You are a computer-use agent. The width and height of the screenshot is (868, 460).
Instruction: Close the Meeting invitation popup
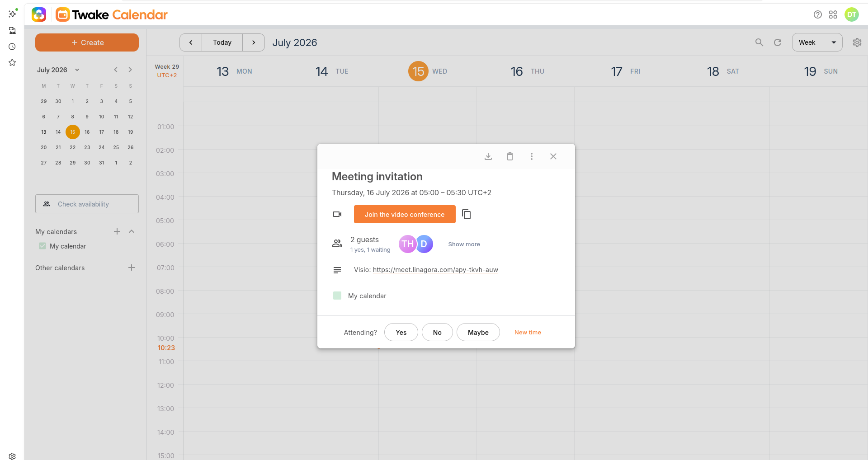tap(553, 156)
